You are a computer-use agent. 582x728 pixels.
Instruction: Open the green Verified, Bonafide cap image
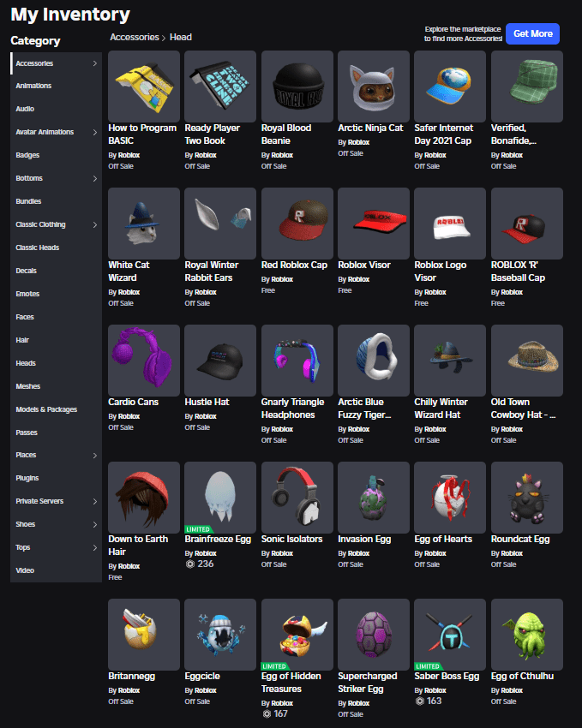(x=527, y=87)
